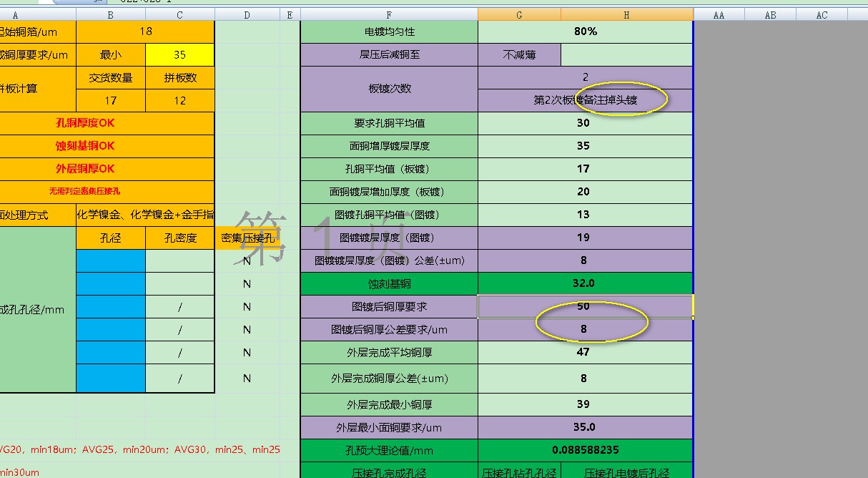Click the 外层最小面铜要求/um label cell
The image size is (868, 478).
[389, 428]
